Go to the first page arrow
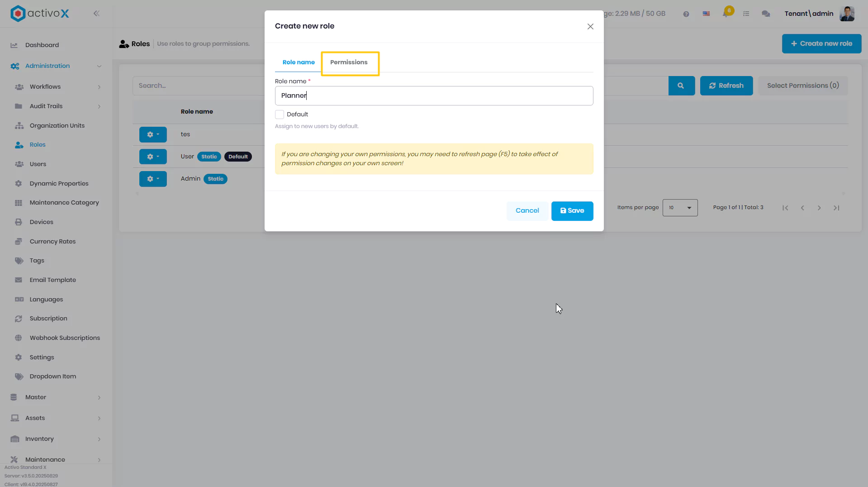Viewport: 868px width, 487px height. click(785, 208)
